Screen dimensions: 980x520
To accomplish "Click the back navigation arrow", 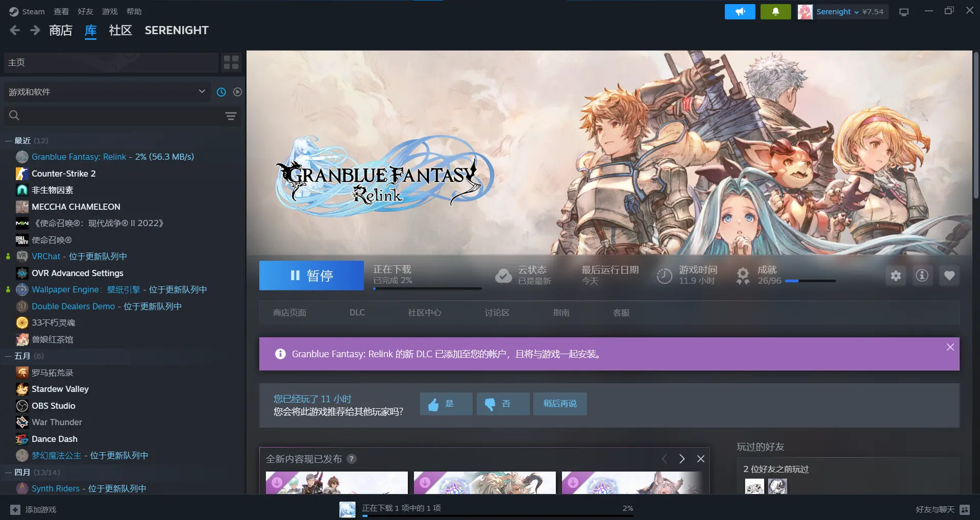I will point(15,31).
